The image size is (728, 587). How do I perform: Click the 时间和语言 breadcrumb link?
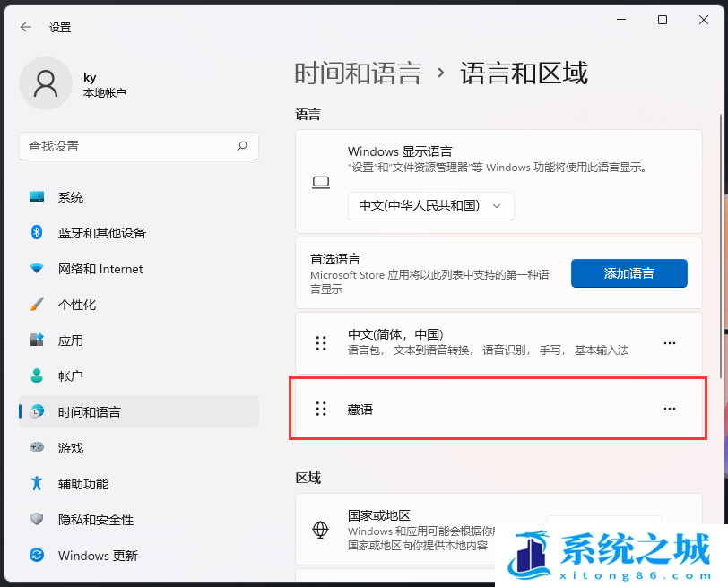point(358,73)
